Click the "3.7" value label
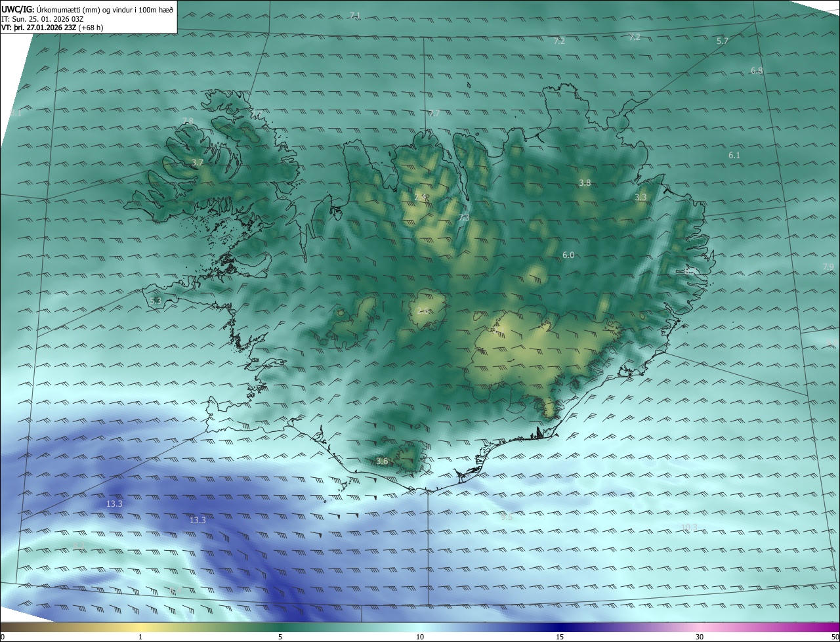The height and width of the screenshot is (642, 840). [x=198, y=162]
